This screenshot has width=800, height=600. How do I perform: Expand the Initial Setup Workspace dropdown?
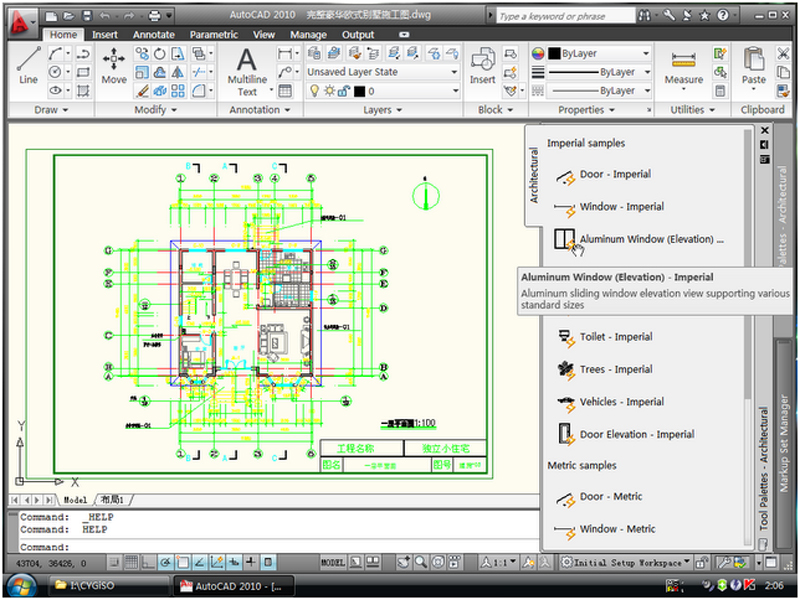click(626, 563)
